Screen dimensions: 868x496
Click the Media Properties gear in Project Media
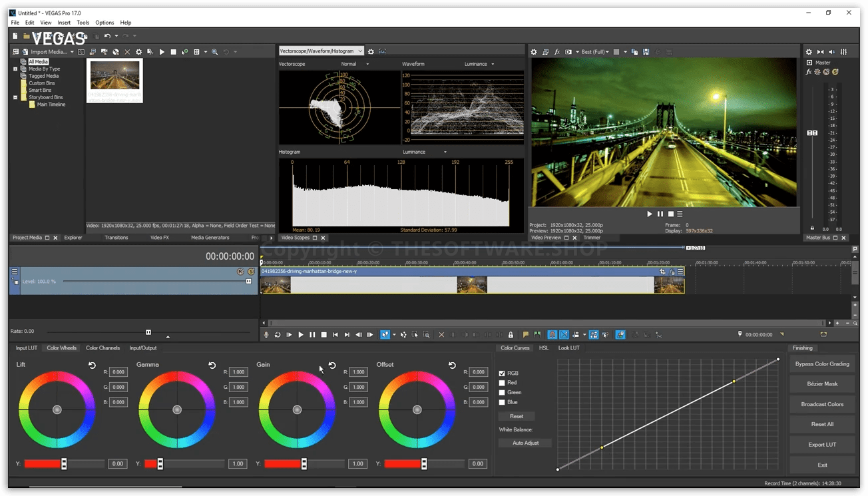[138, 52]
